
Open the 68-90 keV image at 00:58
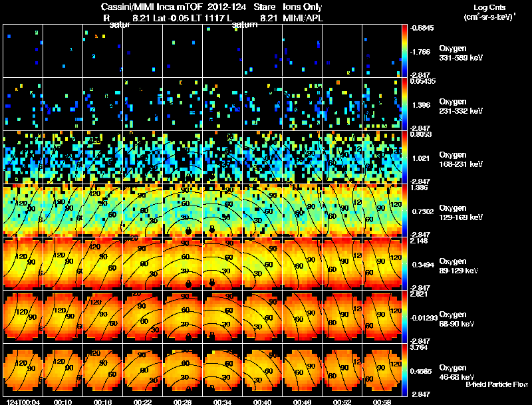[x=382, y=317]
